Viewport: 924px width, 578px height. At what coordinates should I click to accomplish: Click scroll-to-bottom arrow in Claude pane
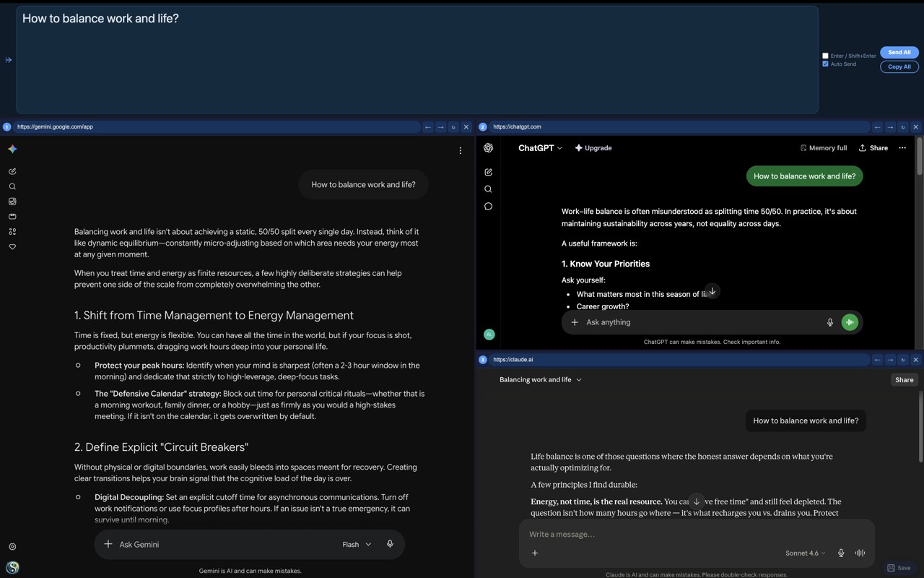(x=696, y=501)
